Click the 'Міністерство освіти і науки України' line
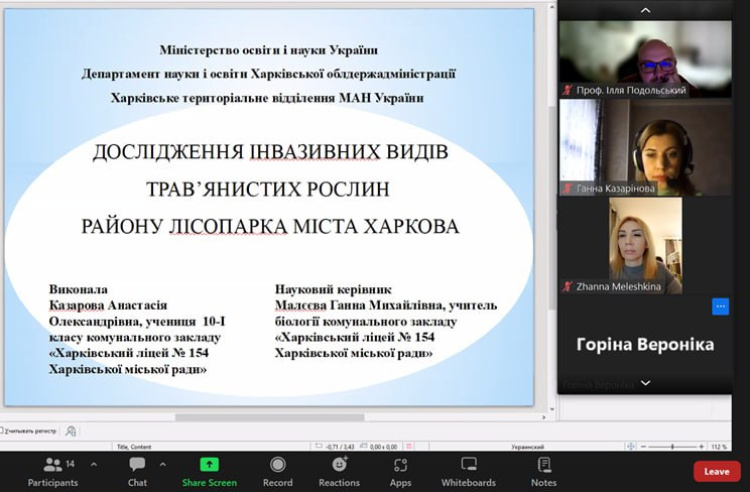Image resolution: width=750 pixels, height=492 pixels. point(269,50)
